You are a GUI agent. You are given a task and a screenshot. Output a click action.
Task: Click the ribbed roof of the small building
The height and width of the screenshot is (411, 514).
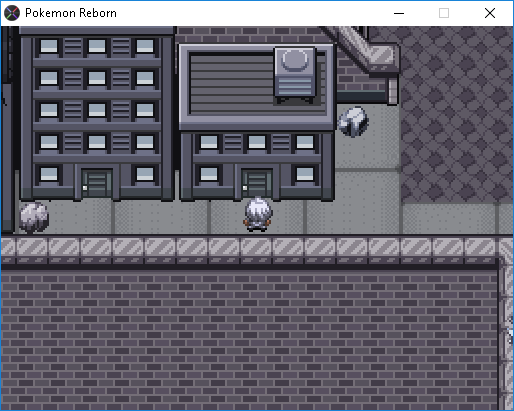[232, 85]
